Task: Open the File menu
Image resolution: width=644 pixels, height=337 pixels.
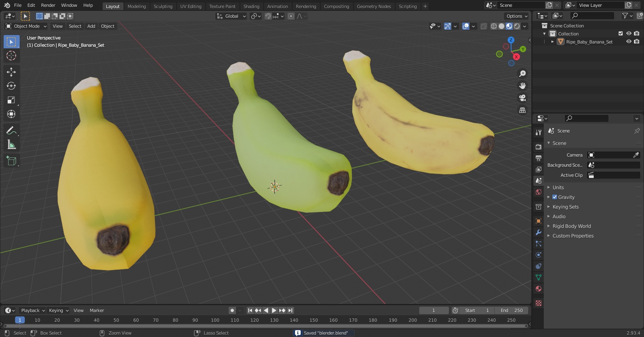Action: click(18, 5)
